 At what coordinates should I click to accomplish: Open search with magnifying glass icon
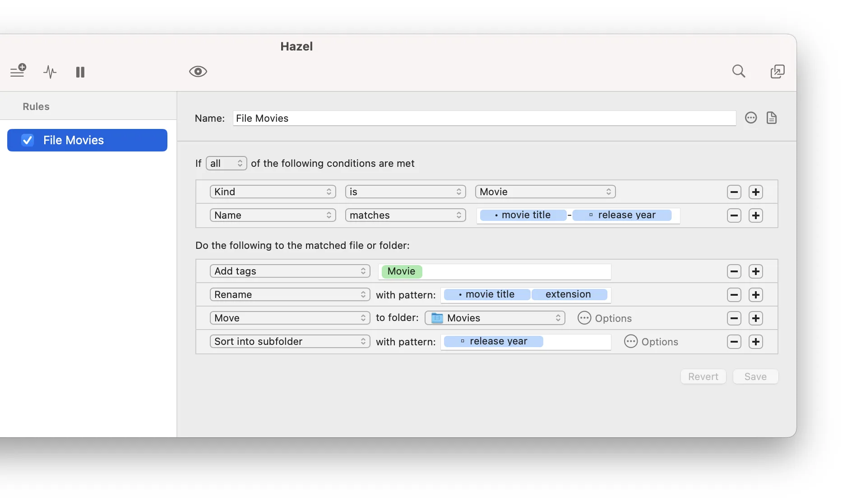tap(738, 71)
